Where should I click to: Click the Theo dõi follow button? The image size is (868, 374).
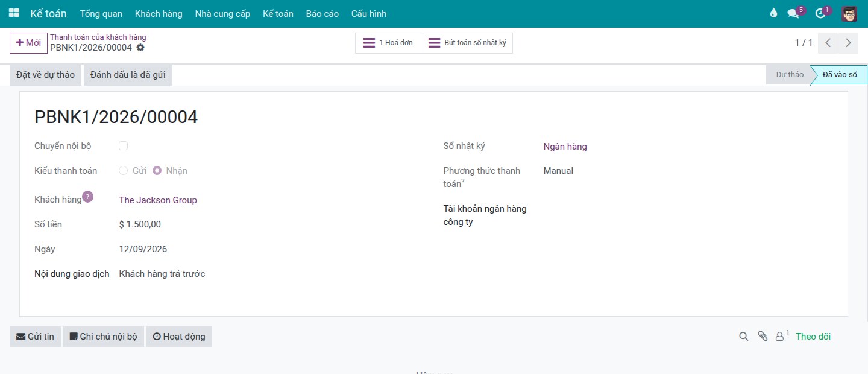click(813, 337)
